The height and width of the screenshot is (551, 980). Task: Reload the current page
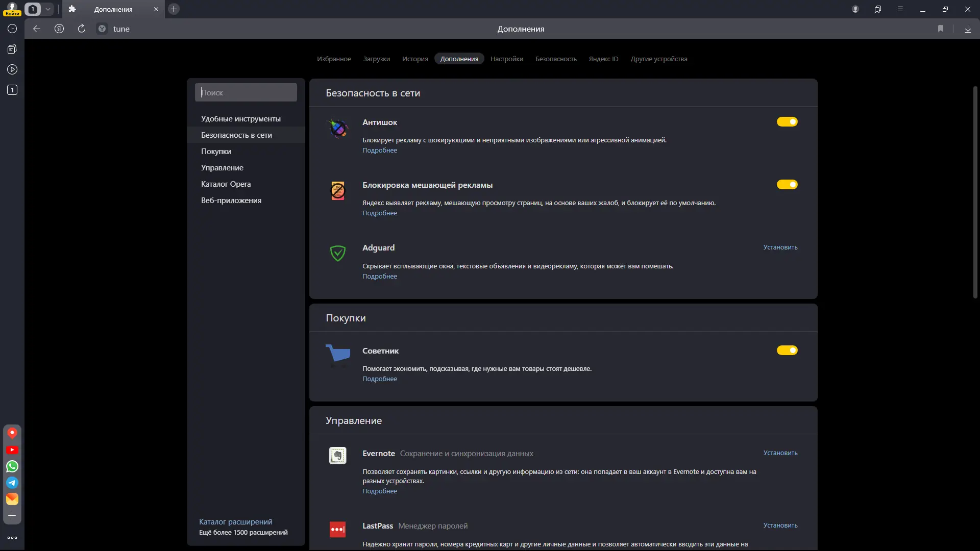pyautogui.click(x=82, y=29)
